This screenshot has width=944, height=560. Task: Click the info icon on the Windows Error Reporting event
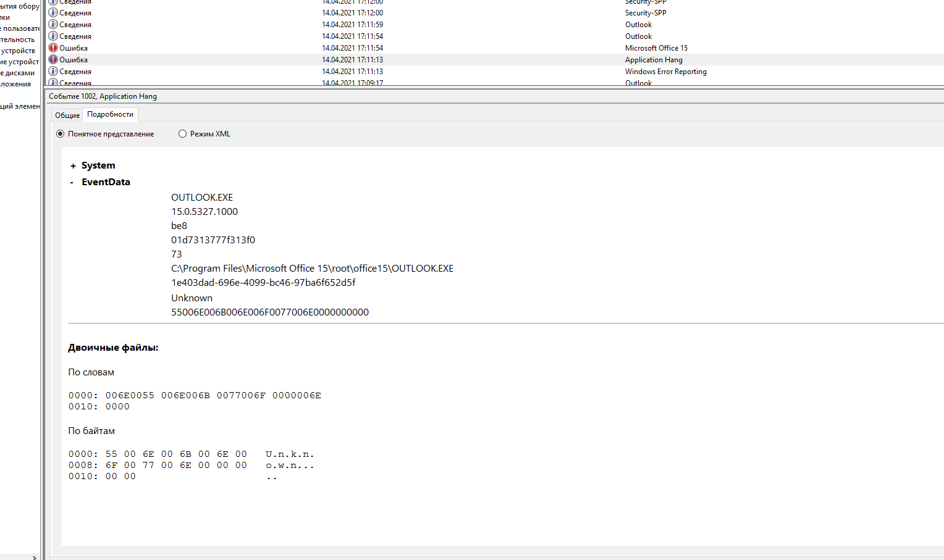(x=53, y=72)
